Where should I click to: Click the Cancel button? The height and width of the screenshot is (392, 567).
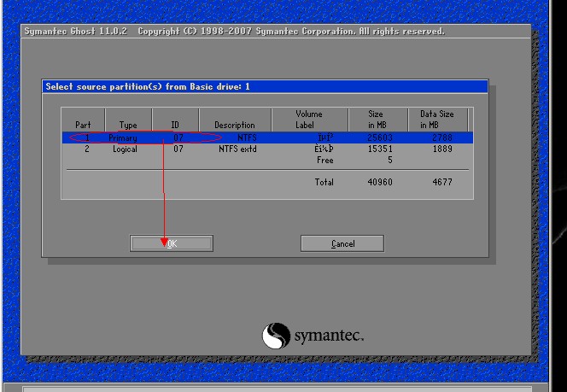(342, 243)
